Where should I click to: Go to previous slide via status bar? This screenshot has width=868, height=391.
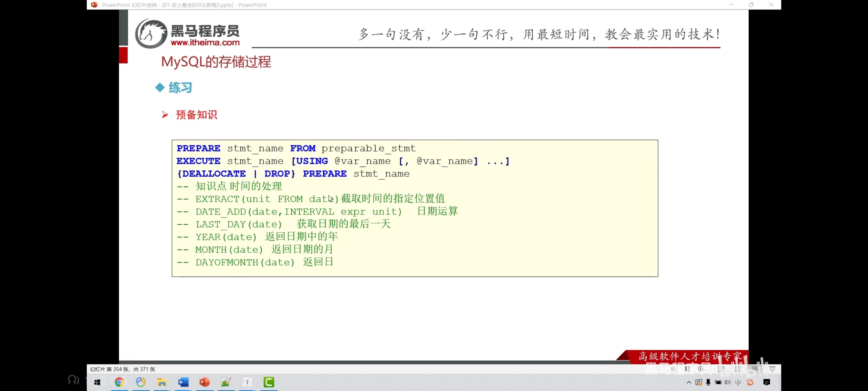coord(674,369)
